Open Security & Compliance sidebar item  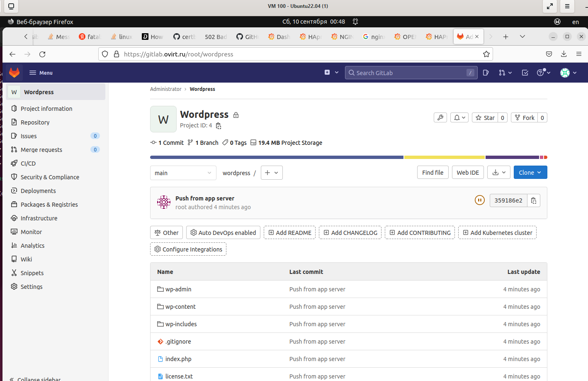coord(50,177)
